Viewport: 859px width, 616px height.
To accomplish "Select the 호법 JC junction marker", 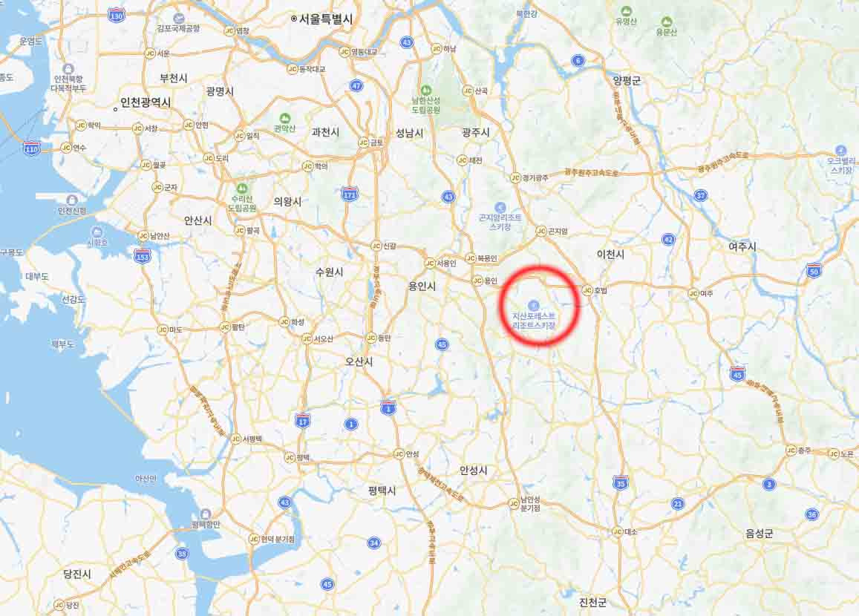I will pyautogui.click(x=587, y=290).
